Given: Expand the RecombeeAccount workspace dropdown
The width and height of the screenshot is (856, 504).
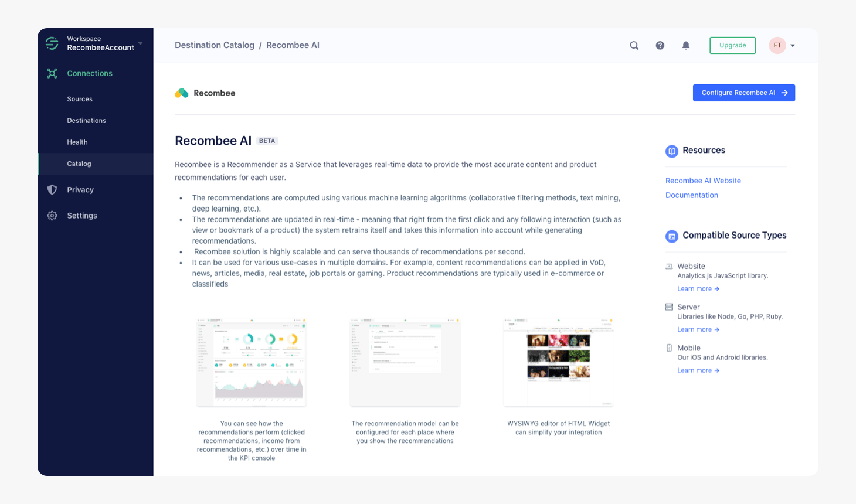Looking at the screenshot, I should (x=140, y=43).
